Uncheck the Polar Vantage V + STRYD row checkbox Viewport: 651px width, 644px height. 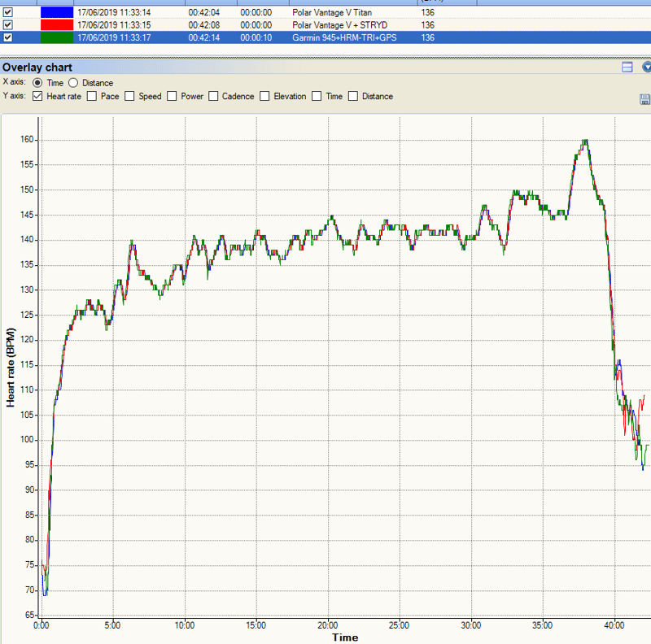[x=8, y=25]
